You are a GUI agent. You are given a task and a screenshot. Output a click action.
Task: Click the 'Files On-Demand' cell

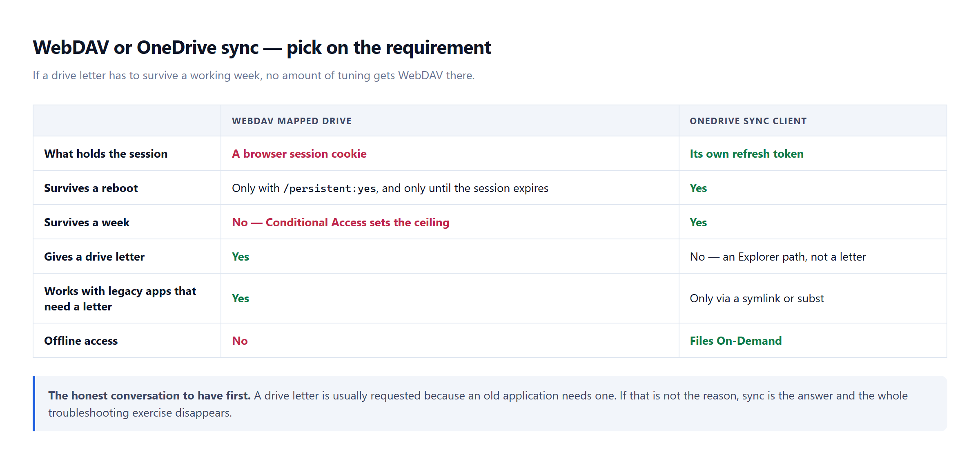point(735,341)
